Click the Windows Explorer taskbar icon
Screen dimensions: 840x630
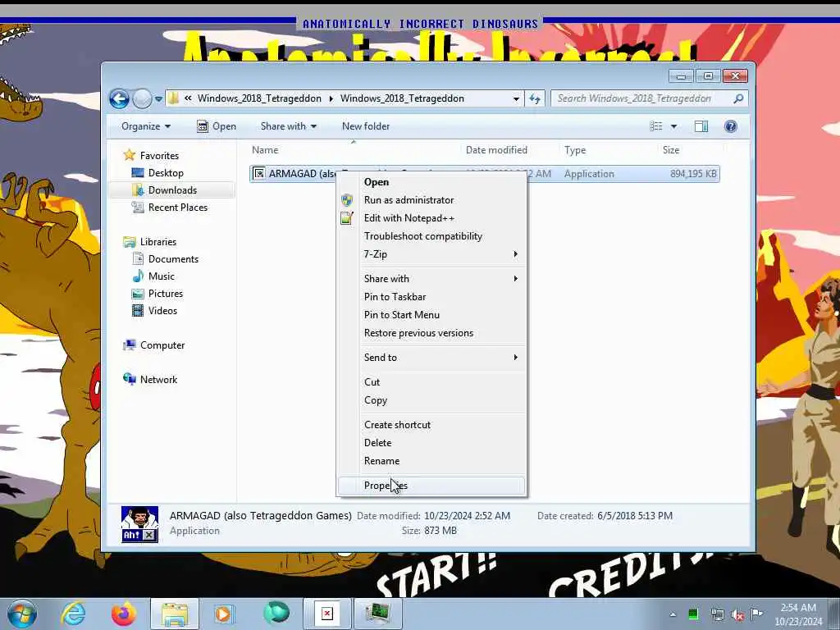point(175,614)
